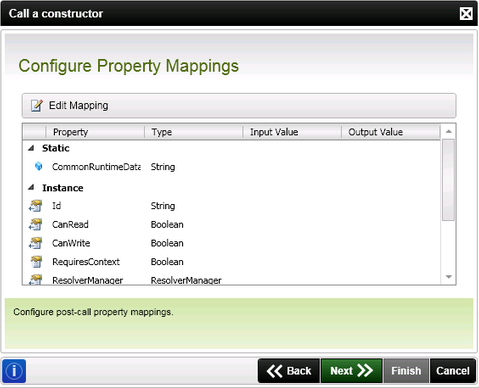This screenshot has height=388, width=479.
Task: Open the blue info help icon
Action: 14,371
